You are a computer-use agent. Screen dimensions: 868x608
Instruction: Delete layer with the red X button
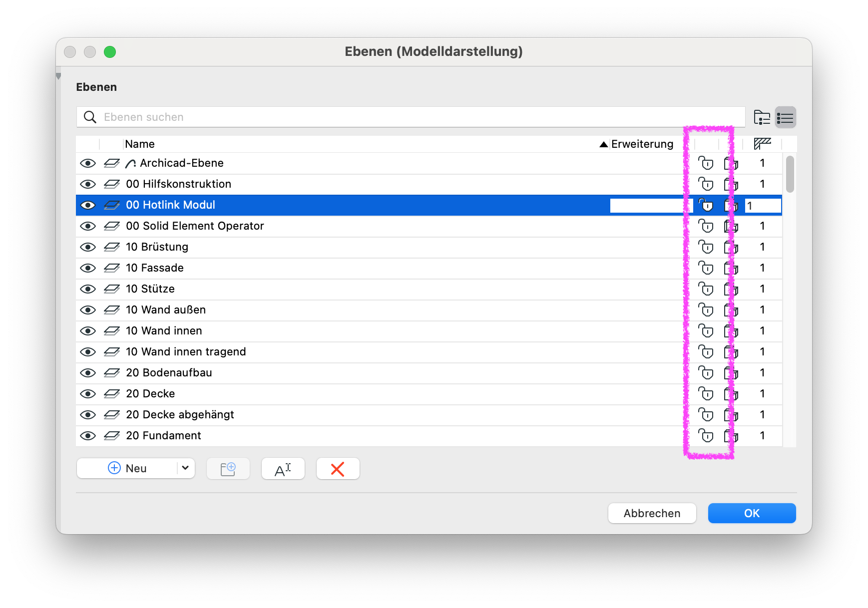click(x=338, y=469)
